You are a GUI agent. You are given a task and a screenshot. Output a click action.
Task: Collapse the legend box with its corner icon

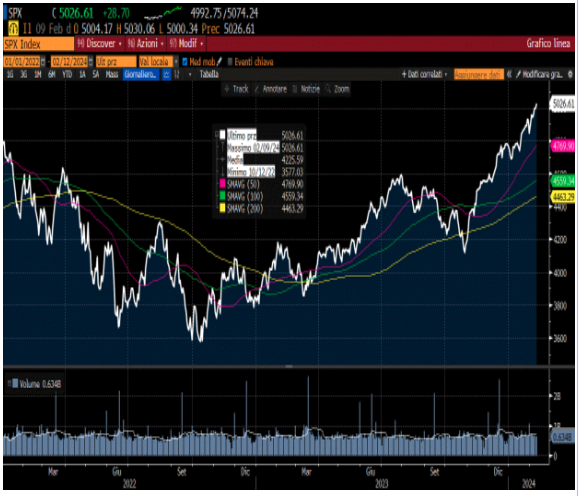tap(217, 134)
